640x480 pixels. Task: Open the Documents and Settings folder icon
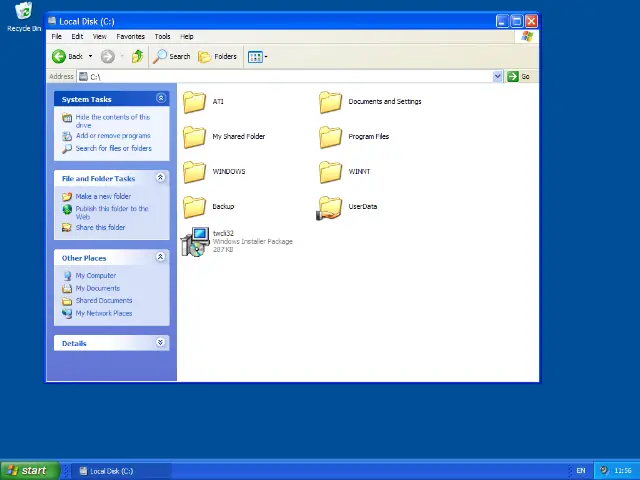click(x=330, y=102)
